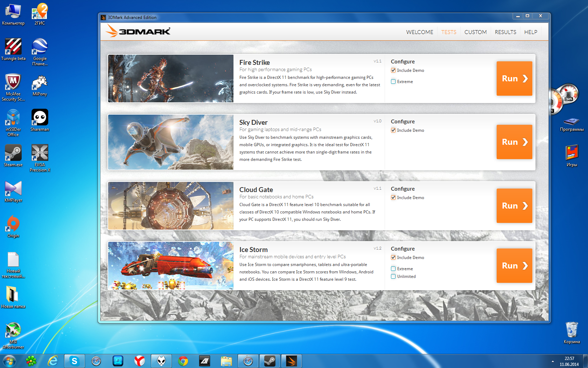Open the HELP tab
This screenshot has width=588, height=368.
pos(531,32)
